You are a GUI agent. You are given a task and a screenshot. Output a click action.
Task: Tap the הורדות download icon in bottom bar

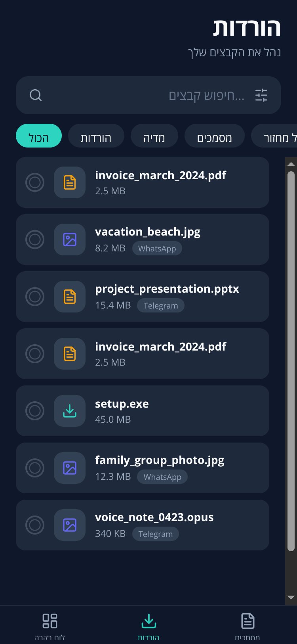tap(148, 621)
